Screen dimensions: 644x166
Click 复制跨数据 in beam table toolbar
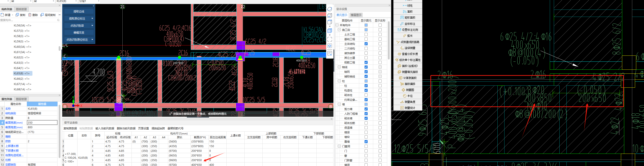[x=70, y=128]
